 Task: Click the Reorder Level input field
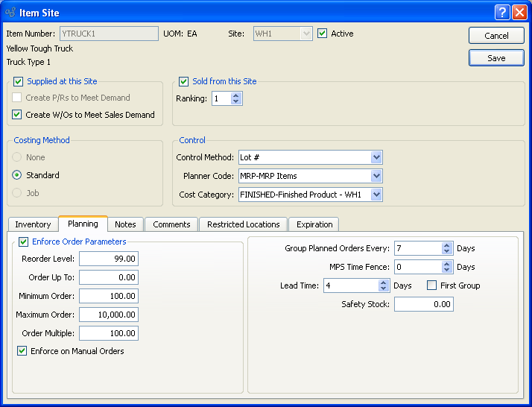point(109,259)
